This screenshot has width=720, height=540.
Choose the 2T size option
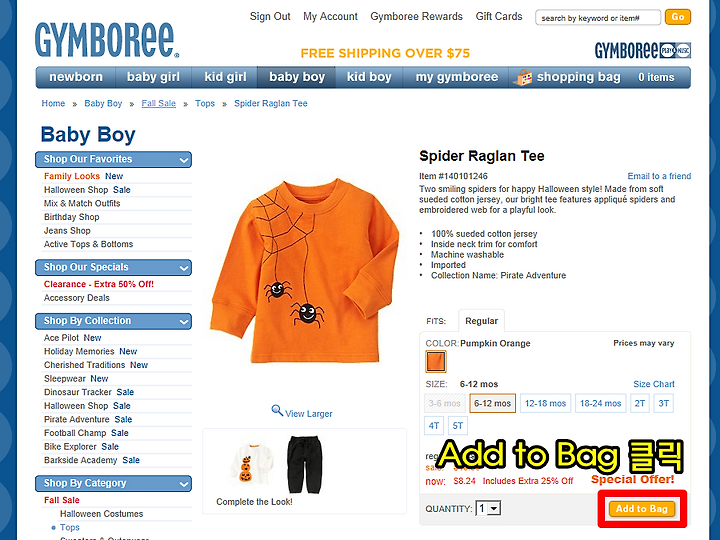[x=640, y=404]
